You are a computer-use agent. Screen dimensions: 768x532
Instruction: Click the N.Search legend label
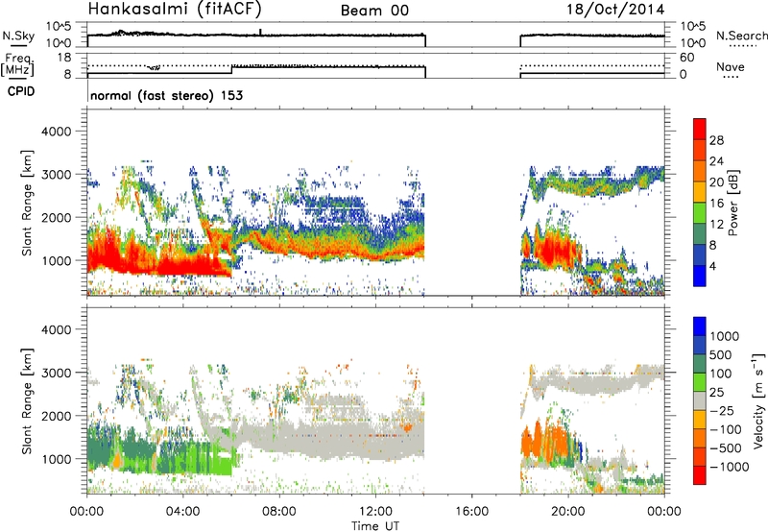click(x=742, y=36)
